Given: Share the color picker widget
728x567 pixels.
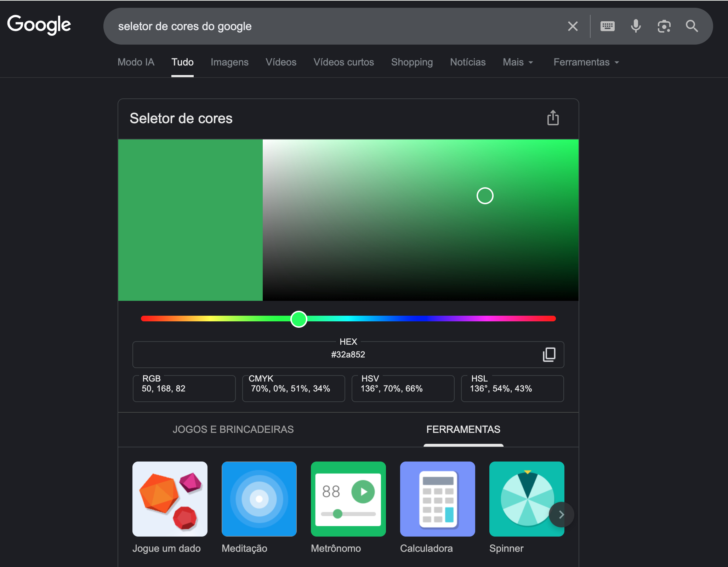Looking at the screenshot, I should pos(553,118).
